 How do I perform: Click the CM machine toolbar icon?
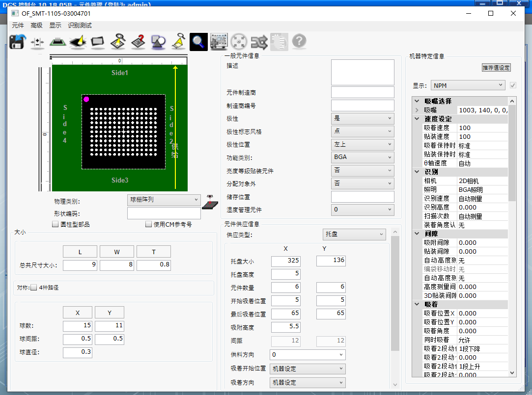pyautogui.click(x=219, y=42)
